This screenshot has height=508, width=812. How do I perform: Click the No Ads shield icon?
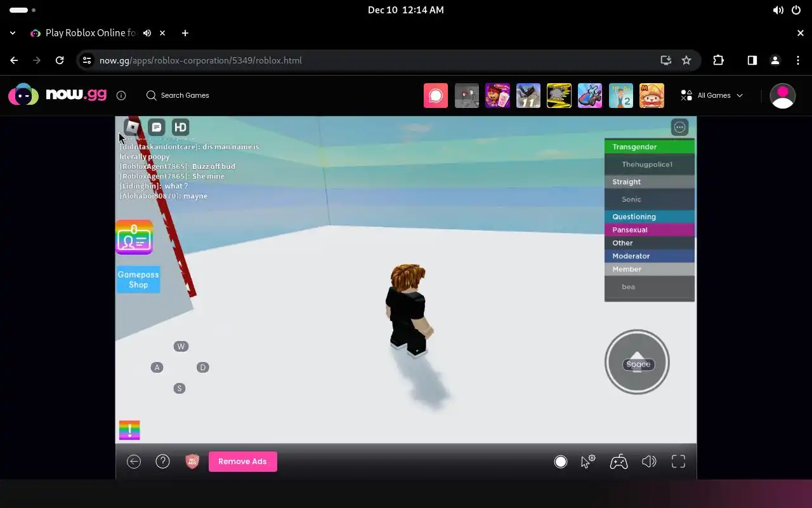click(192, 462)
